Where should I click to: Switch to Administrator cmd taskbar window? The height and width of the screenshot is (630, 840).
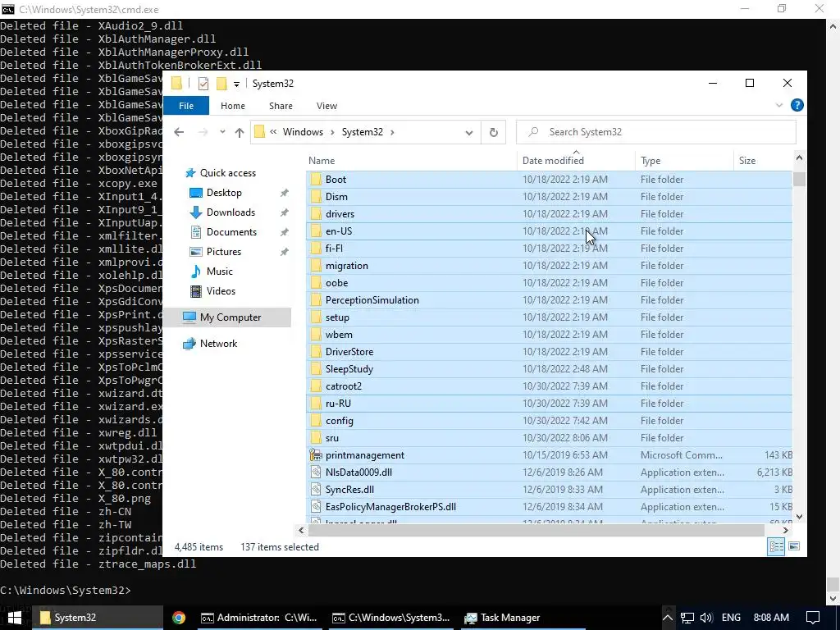259,619
